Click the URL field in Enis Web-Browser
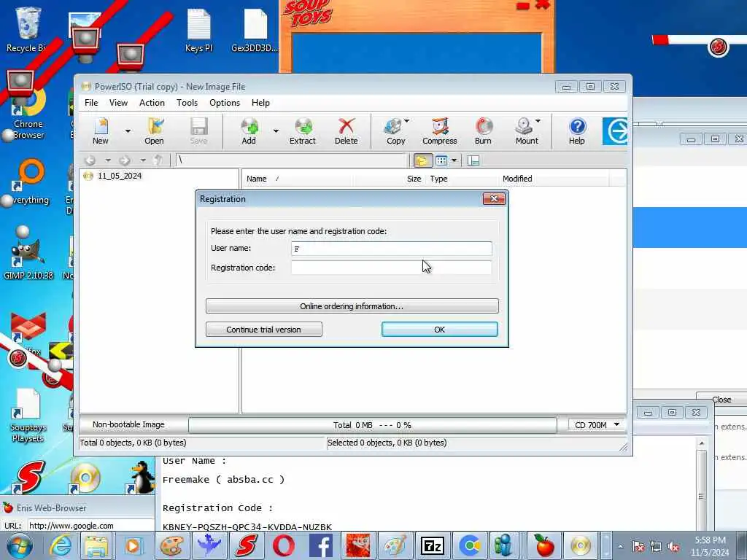The height and width of the screenshot is (560, 747). click(x=90, y=526)
